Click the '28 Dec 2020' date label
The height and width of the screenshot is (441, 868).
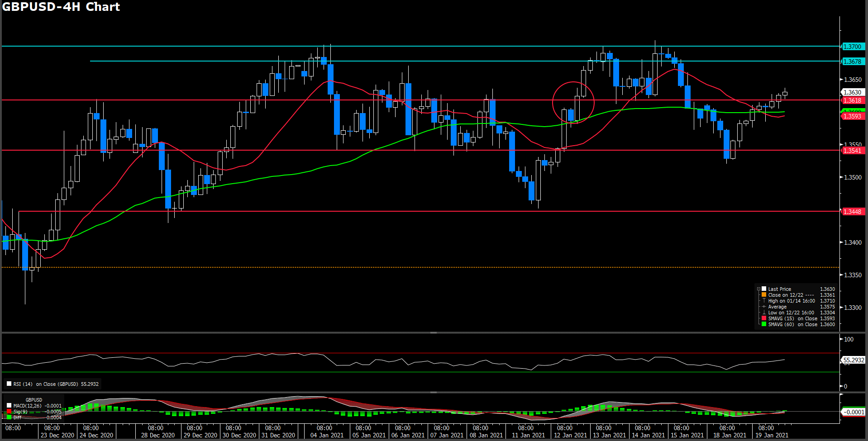(158, 435)
